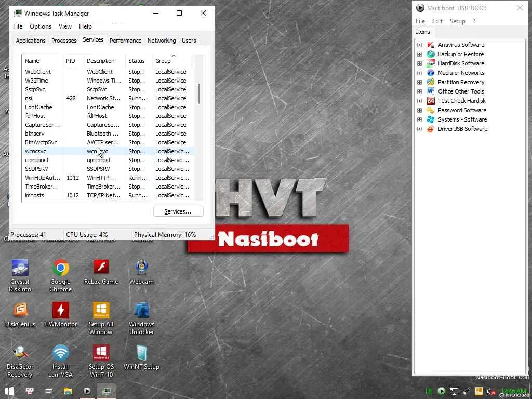Screen dimensions: 532x399
Task: Launch the DiskGenius desktop icon
Action: tap(20, 314)
